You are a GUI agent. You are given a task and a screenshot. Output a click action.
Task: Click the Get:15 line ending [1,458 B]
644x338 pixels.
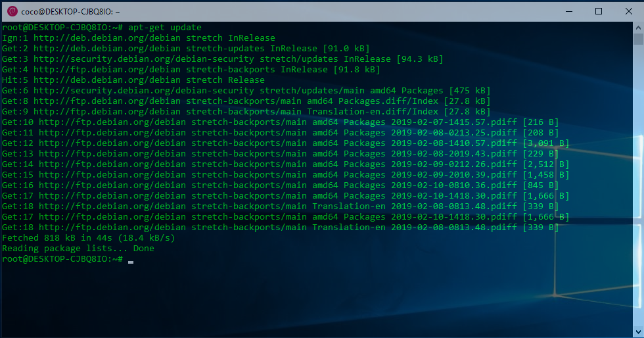pos(285,175)
